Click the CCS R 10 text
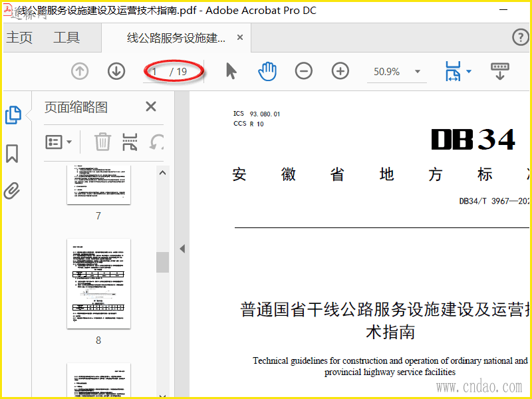The width and height of the screenshot is (532, 399). [248, 124]
